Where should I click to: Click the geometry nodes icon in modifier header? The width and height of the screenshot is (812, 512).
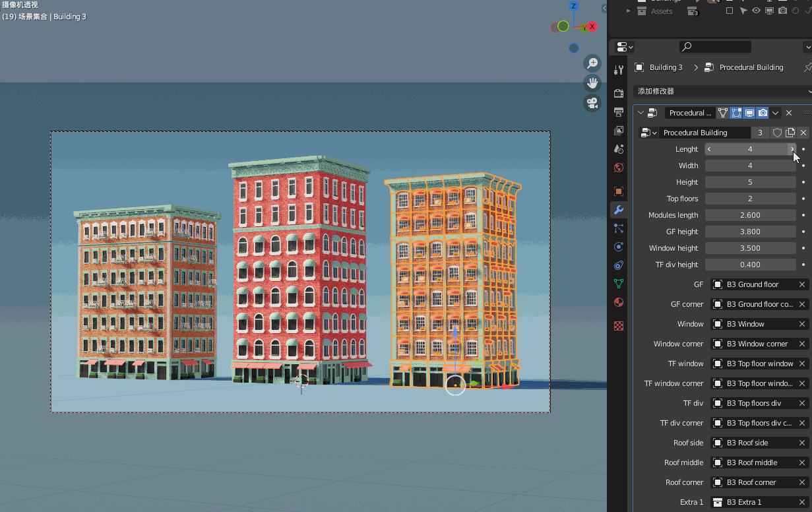click(652, 113)
